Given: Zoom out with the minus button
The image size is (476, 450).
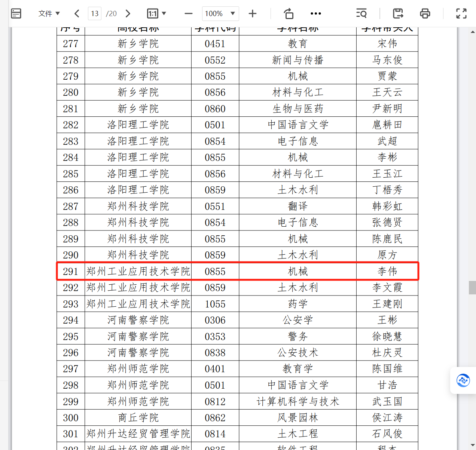Looking at the screenshot, I should coord(189,14).
